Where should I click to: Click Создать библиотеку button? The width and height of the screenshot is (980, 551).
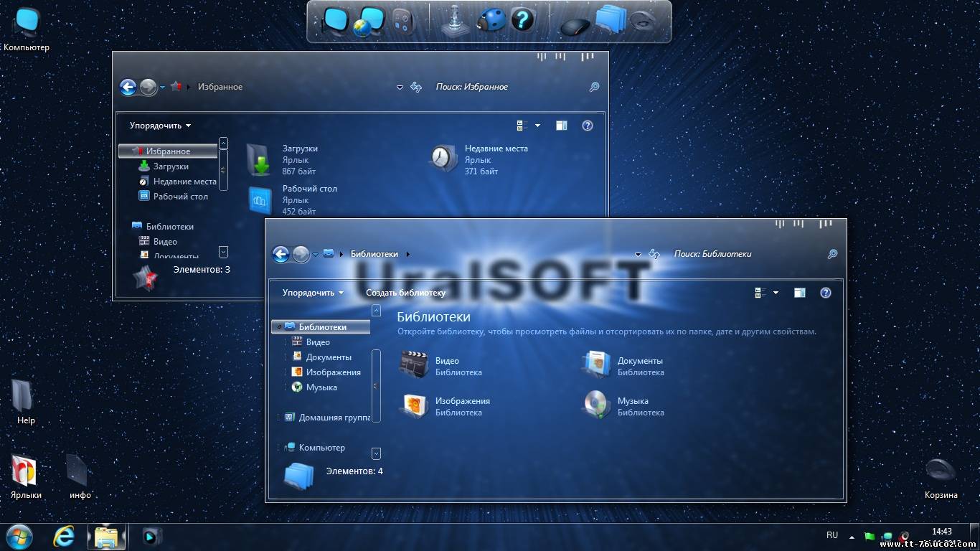405,293
